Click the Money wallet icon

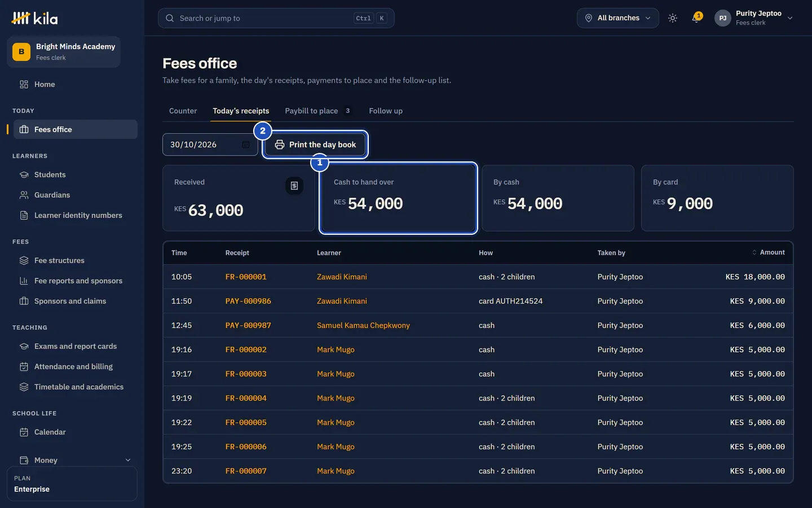click(x=24, y=460)
